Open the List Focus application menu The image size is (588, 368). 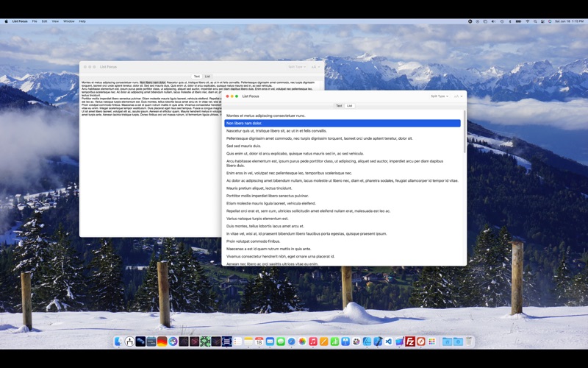[20, 21]
